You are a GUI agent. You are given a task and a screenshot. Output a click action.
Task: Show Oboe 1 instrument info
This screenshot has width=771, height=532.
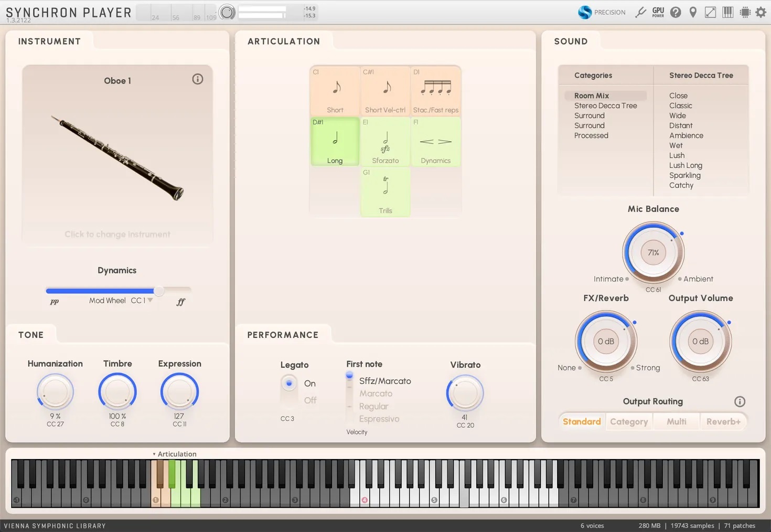197,79
